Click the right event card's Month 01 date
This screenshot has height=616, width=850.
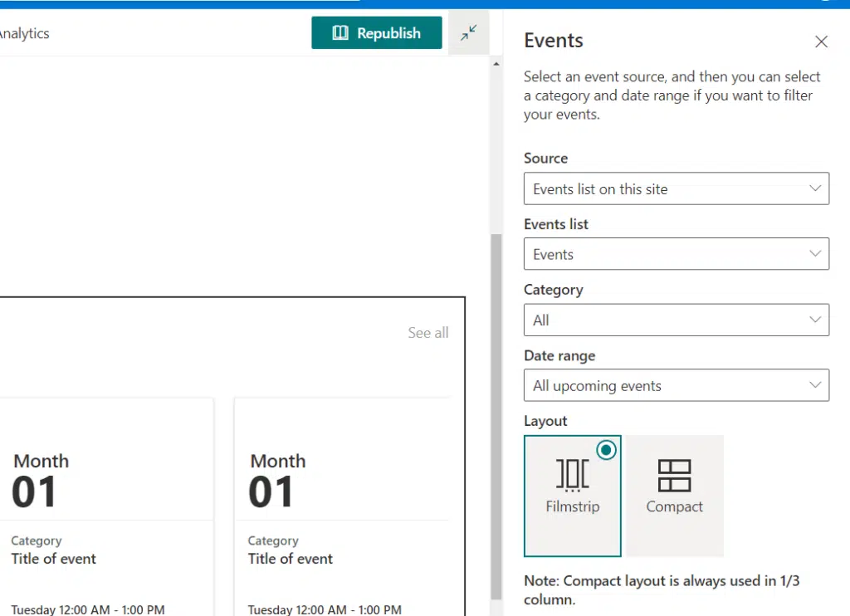pos(277,481)
